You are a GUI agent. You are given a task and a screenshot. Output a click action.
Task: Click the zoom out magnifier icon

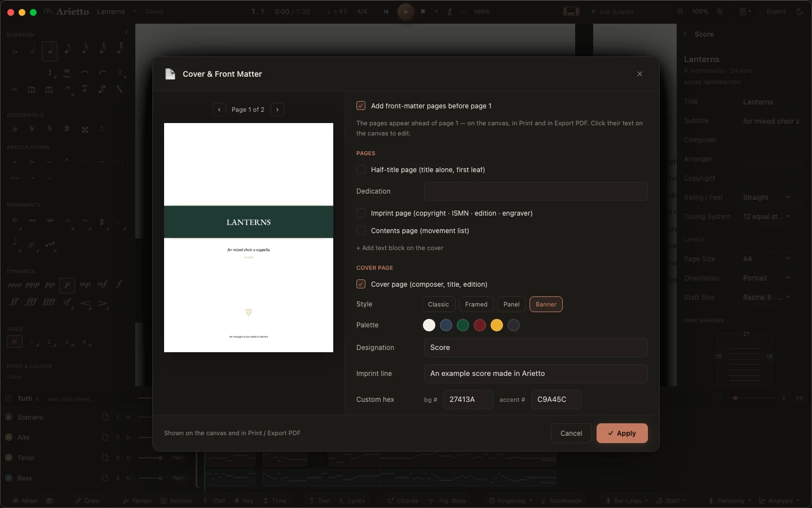[x=681, y=11]
